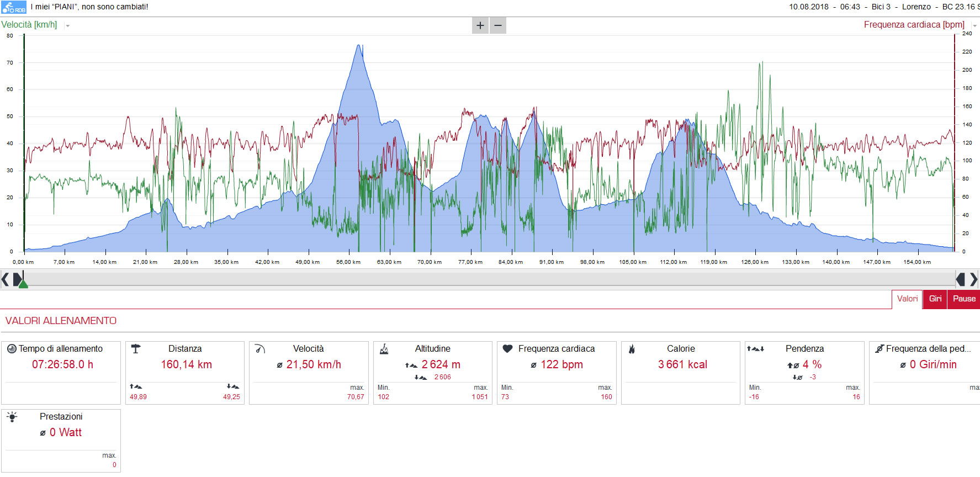Switch to the Pause tab
Image resolution: width=980 pixels, height=477 pixels.
(964, 299)
